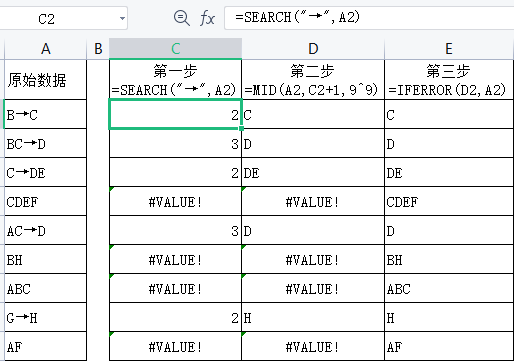This screenshot has width=514, height=361.
Task: Select cell A2 containing B→C
Action: point(46,114)
